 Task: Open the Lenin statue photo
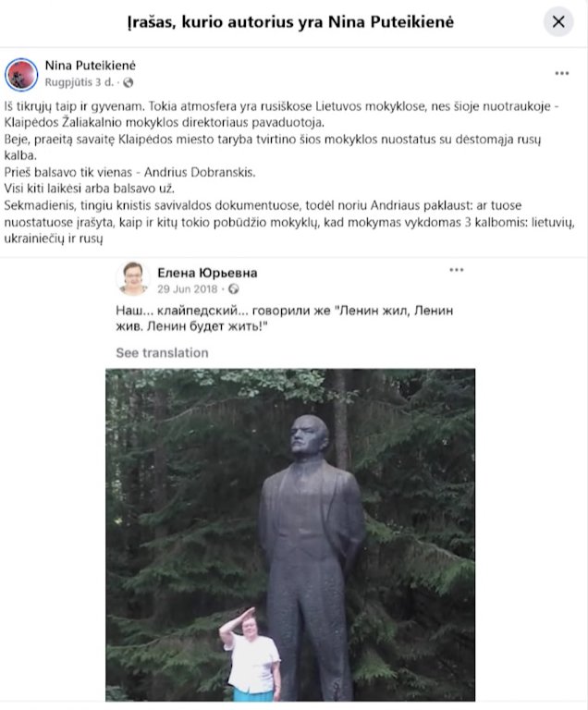pos(290,534)
